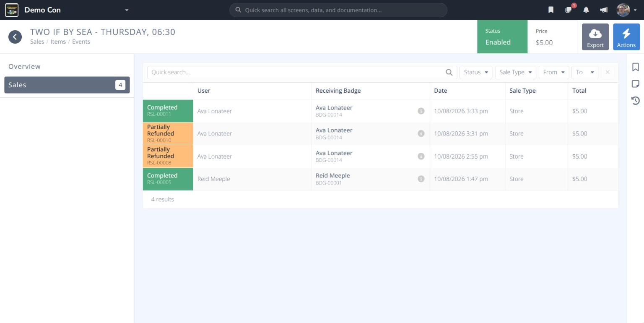Viewport: 644px width, 323px height.
Task: Focus the global Quick search field
Action: pyautogui.click(x=338, y=10)
